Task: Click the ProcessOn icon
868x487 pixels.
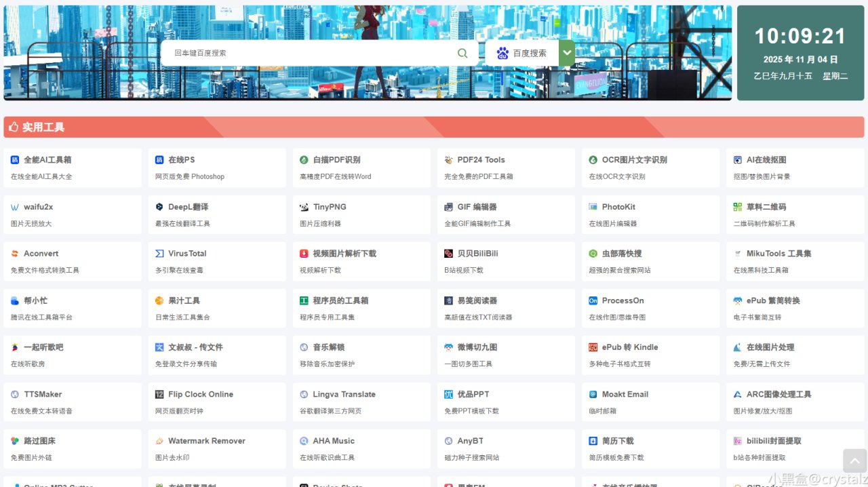Action: 593,300
